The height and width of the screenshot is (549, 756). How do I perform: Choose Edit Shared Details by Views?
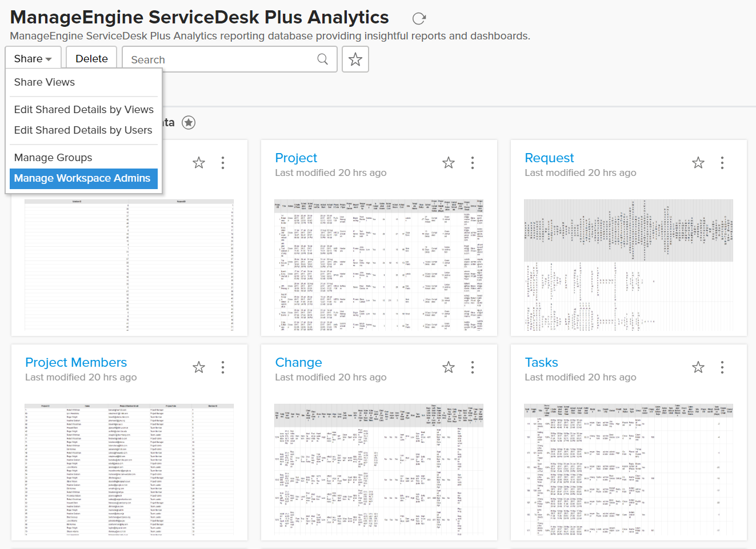click(x=84, y=110)
